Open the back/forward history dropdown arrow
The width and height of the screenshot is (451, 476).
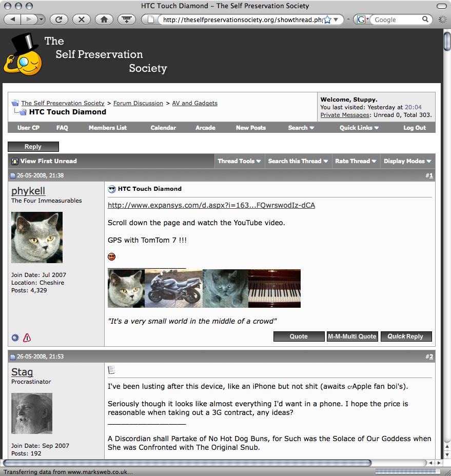[x=41, y=19]
